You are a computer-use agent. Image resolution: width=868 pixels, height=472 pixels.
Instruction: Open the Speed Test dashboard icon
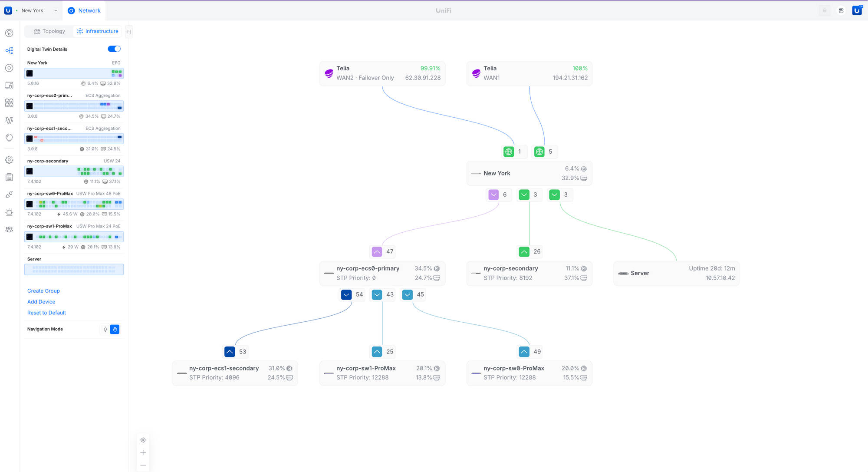coord(9,33)
